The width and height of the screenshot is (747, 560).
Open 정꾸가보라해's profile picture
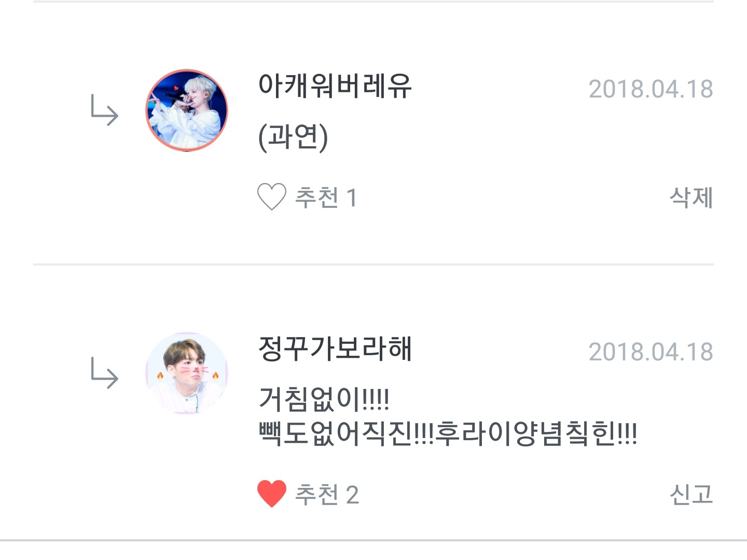click(187, 373)
